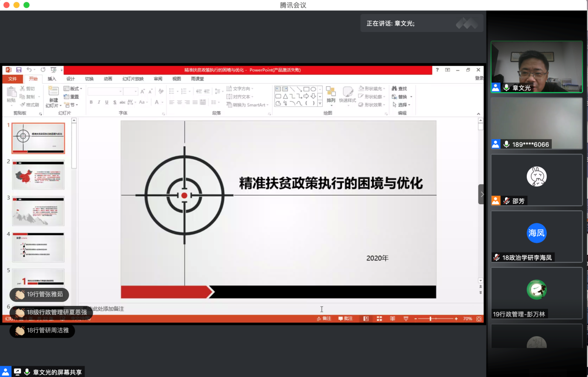Switch to Slide Sorter view in status bar
Viewport: 588px width, 377px height.
(x=379, y=318)
